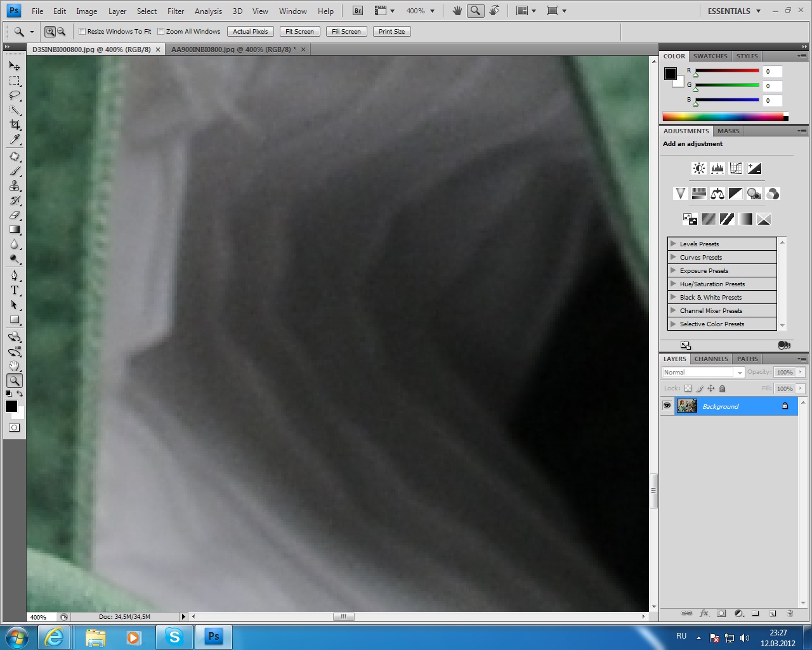
Task: Switch to the Channels tab
Action: click(x=710, y=359)
